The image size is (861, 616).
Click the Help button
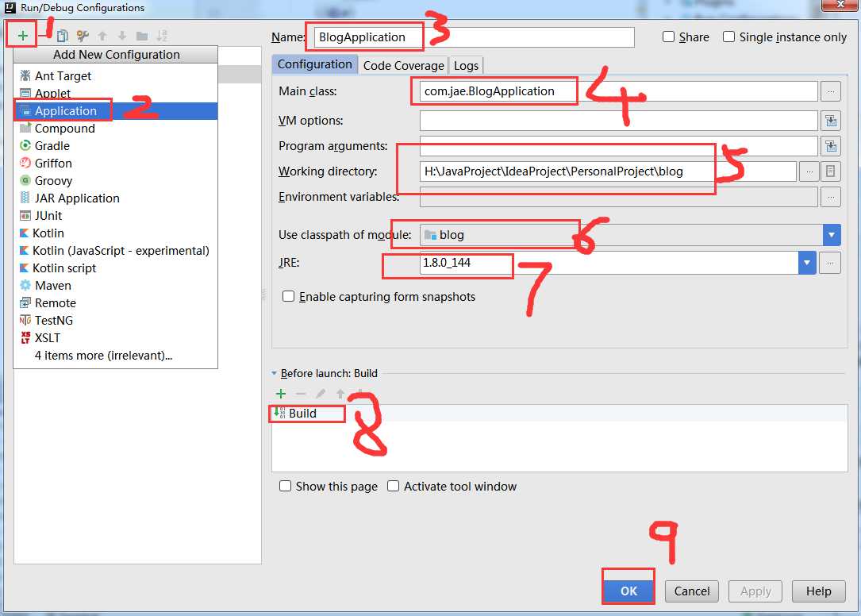pyautogui.click(x=819, y=591)
